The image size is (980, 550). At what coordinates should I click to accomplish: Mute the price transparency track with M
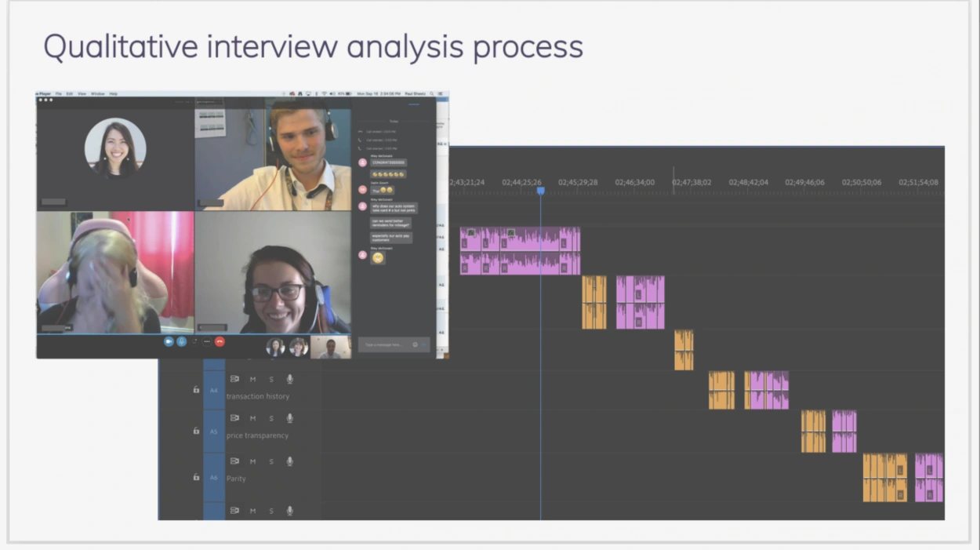coord(252,418)
